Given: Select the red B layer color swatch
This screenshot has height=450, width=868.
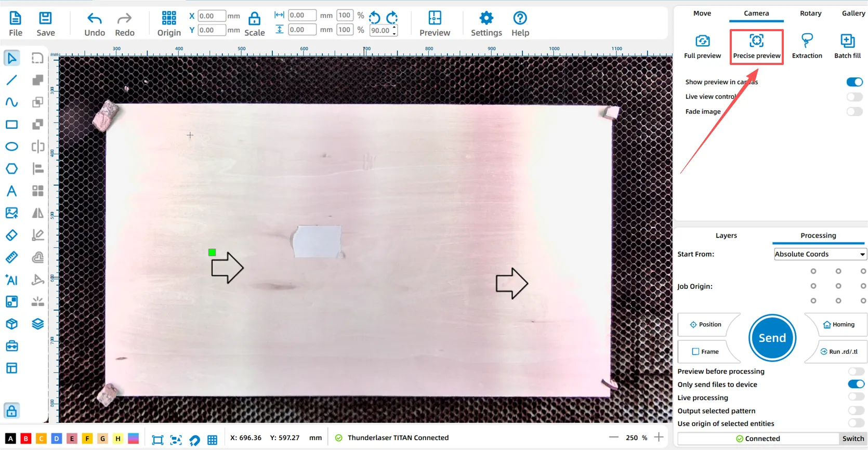Looking at the screenshot, I should pyautogui.click(x=25, y=439).
